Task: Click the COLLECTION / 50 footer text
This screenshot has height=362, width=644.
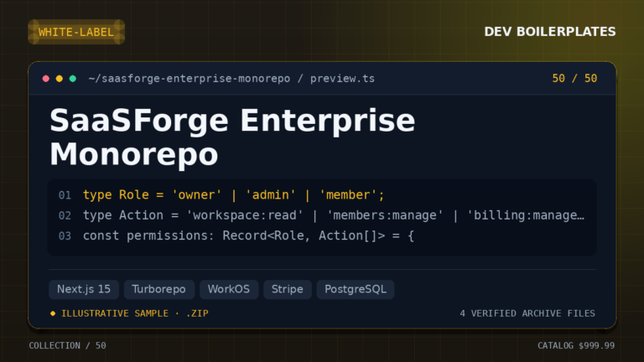Action: (67, 345)
